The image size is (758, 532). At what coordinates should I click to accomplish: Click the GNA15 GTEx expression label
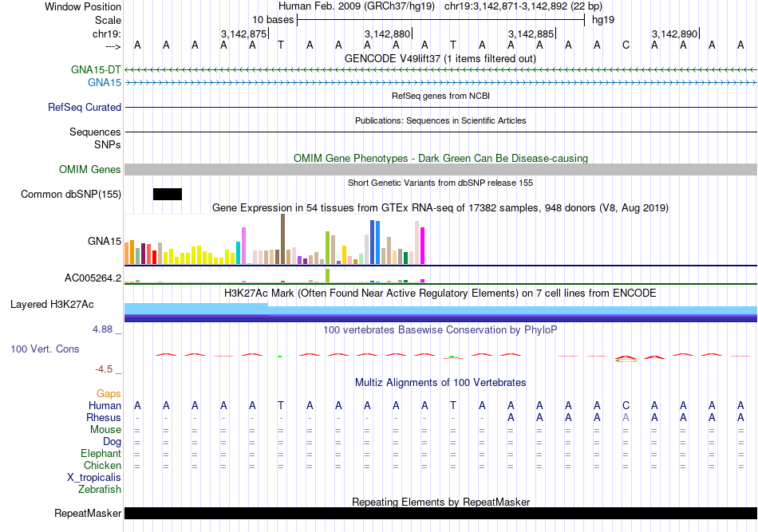click(105, 241)
